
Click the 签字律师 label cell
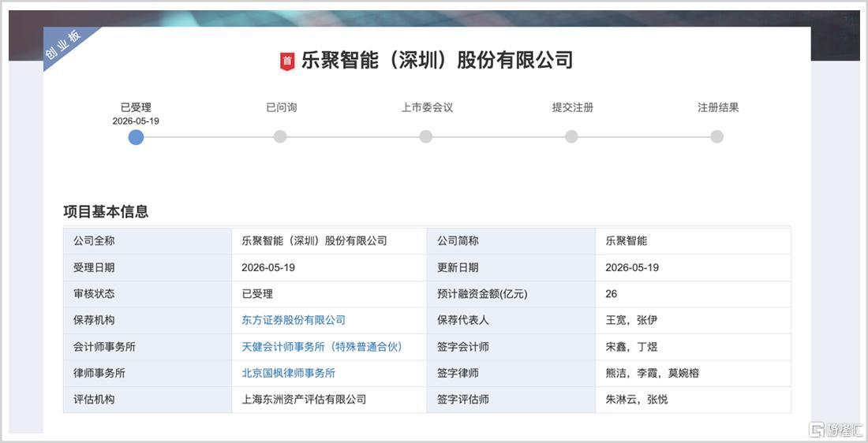click(x=511, y=374)
